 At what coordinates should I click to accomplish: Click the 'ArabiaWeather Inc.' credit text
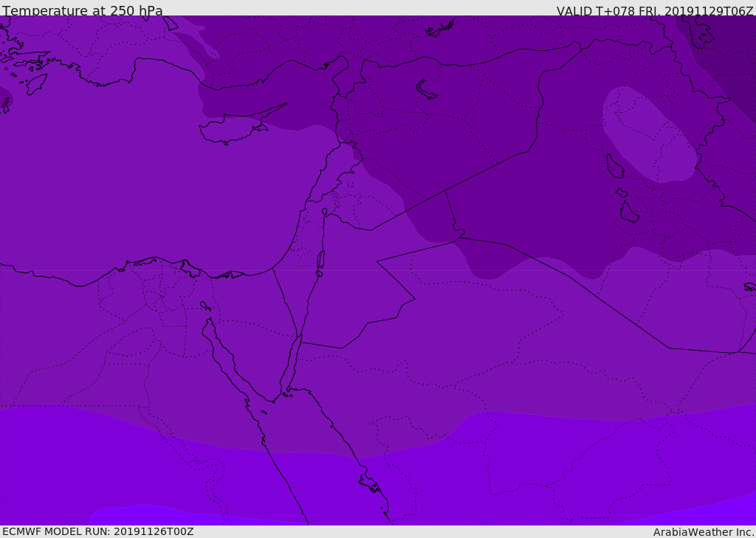pyautogui.click(x=704, y=532)
